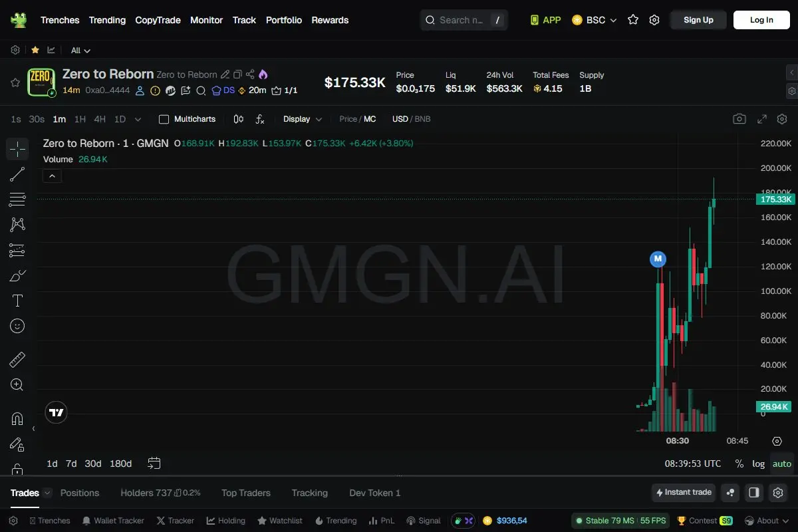Open the go-to-date calendar icon
This screenshot has height=532, width=798.
(154, 463)
